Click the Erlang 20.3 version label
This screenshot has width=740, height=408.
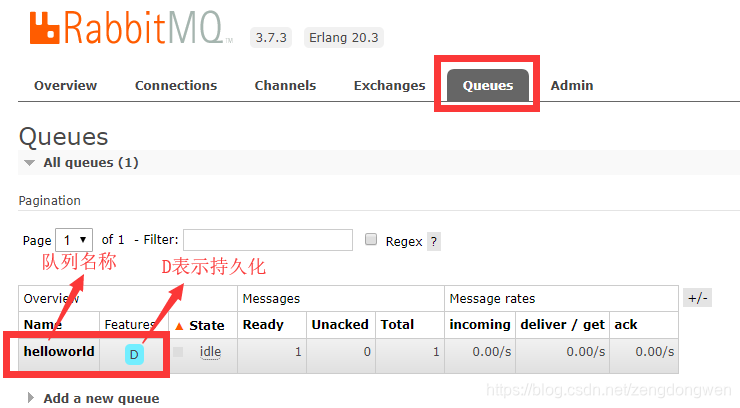(x=344, y=38)
